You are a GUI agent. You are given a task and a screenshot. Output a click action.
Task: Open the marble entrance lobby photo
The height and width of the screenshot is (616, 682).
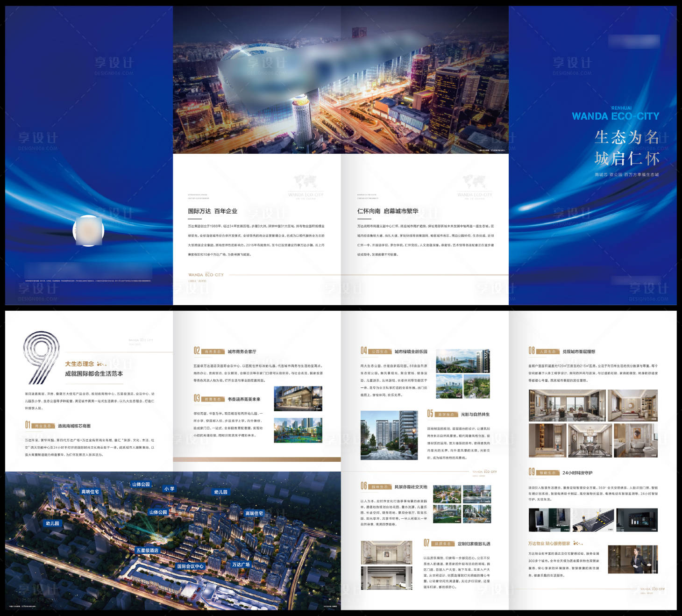pyautogui.click(x=387, y=552)
